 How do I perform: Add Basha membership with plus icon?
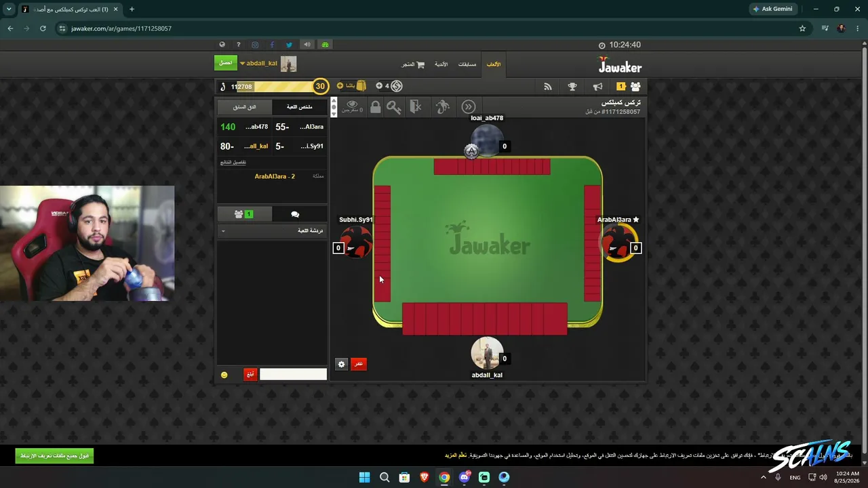[x=340, y=86]
